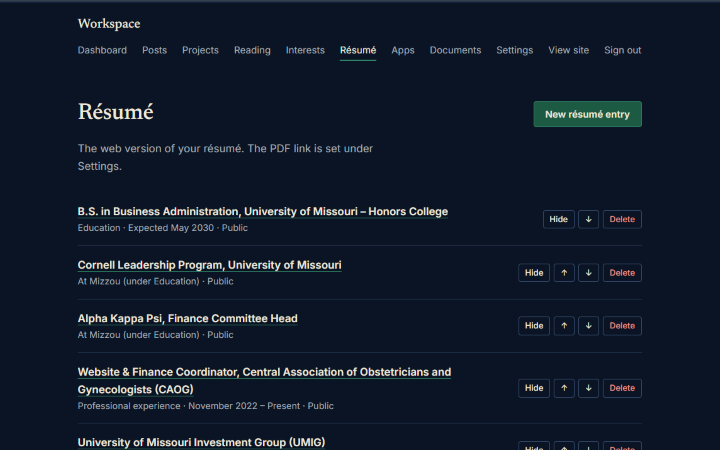Screen dimensions: 720x450
Task: Click the View site link
Action: [568, 50]
